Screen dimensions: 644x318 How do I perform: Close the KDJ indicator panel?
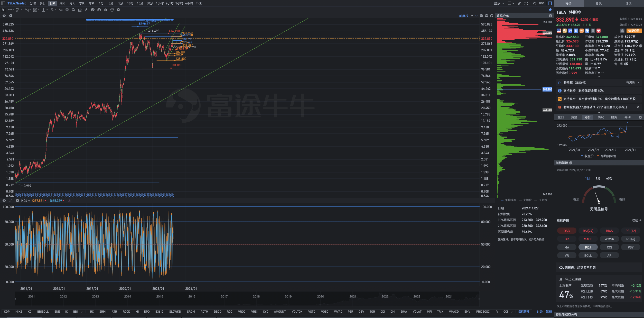click(x=17, y=201)
